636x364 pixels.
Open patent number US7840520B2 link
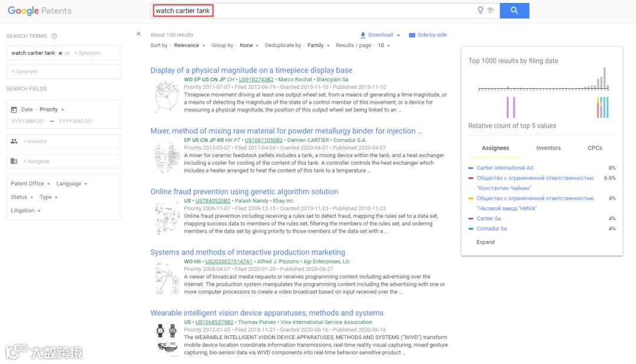213,201
